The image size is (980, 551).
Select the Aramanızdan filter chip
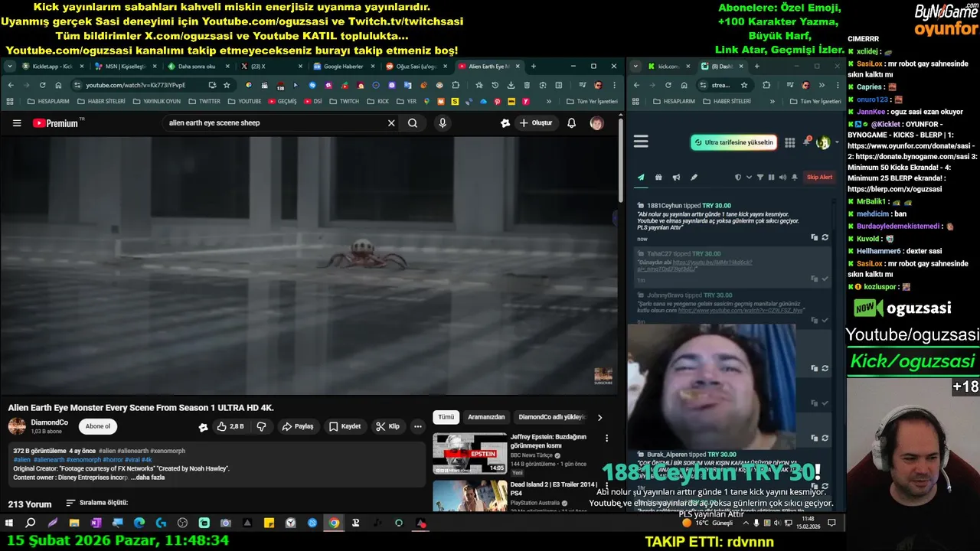coord(486,417)
